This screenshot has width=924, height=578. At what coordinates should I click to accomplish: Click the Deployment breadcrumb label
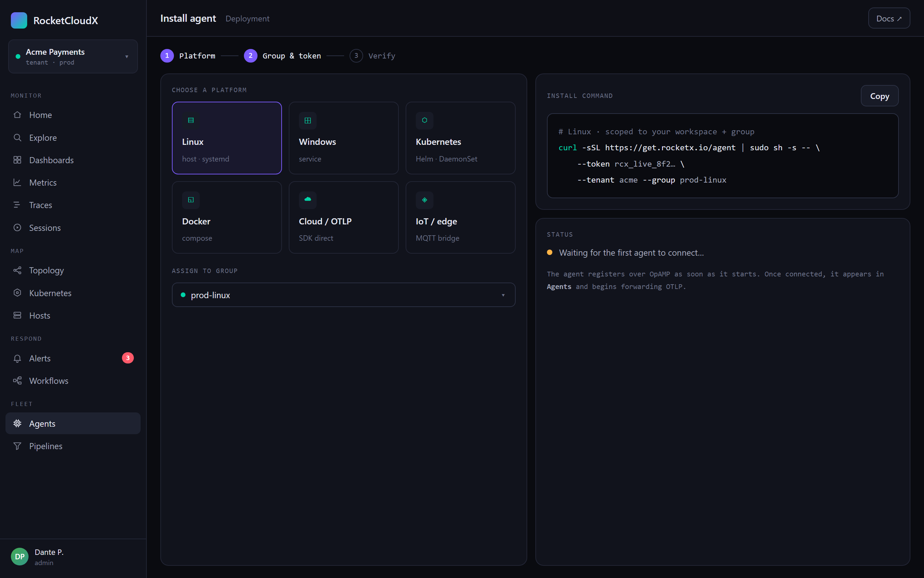pos(247,18)
